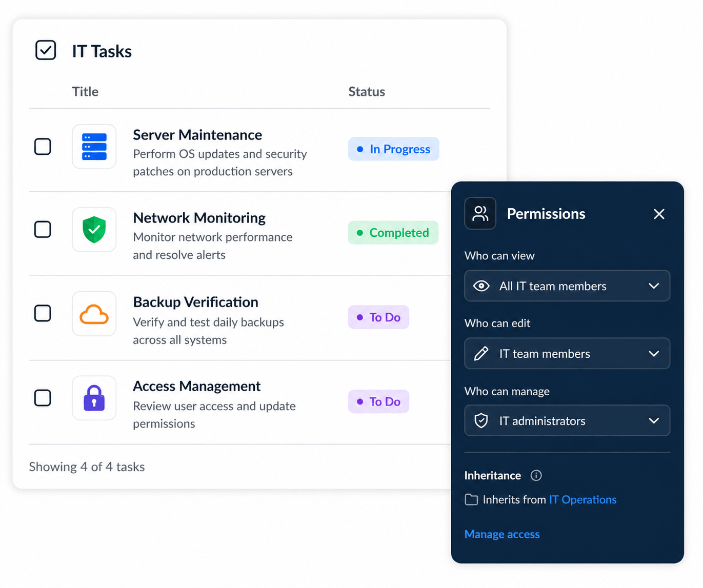This screenshot has height=588, width=703.
Task: Click the IT Tasks heading text
Action: [102, 51]
